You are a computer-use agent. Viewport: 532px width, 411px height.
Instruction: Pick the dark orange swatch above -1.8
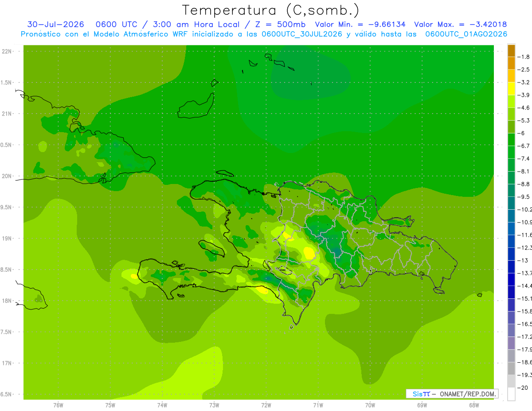tap(511, 51)
